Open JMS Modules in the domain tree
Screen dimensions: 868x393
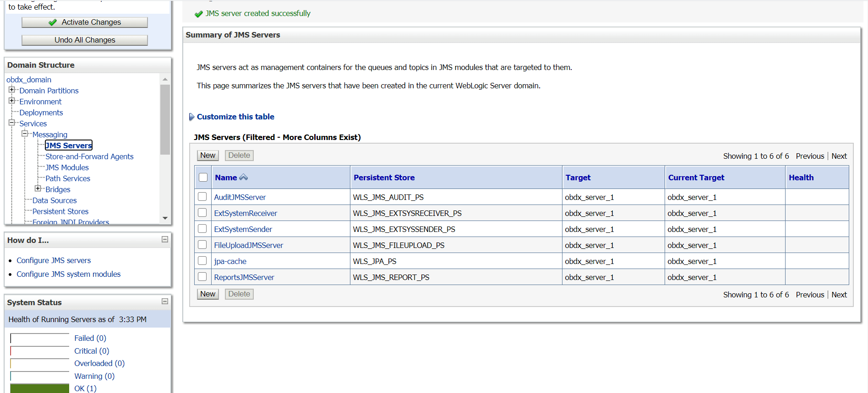pos(67,167)
